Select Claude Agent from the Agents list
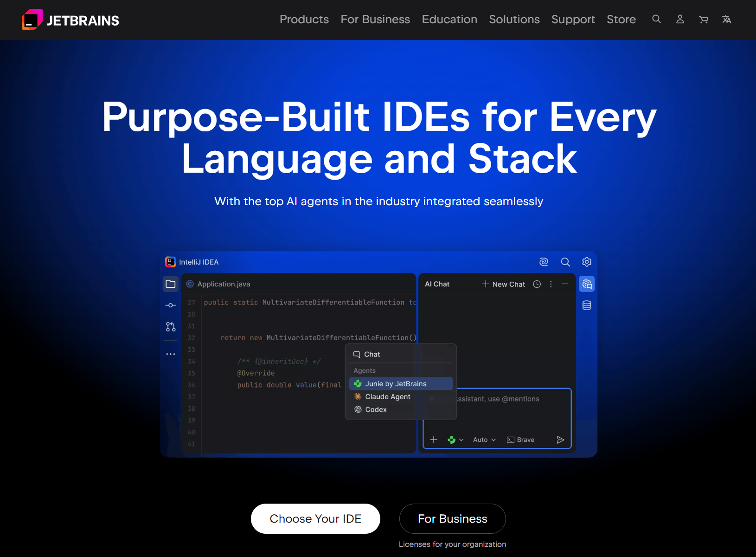 tap(387, 396)
